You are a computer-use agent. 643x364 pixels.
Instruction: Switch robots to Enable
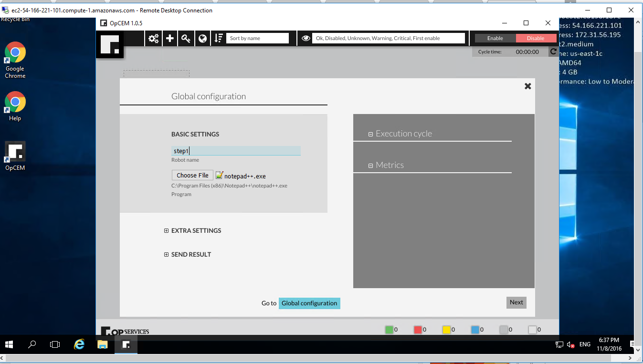click(495, 38)
